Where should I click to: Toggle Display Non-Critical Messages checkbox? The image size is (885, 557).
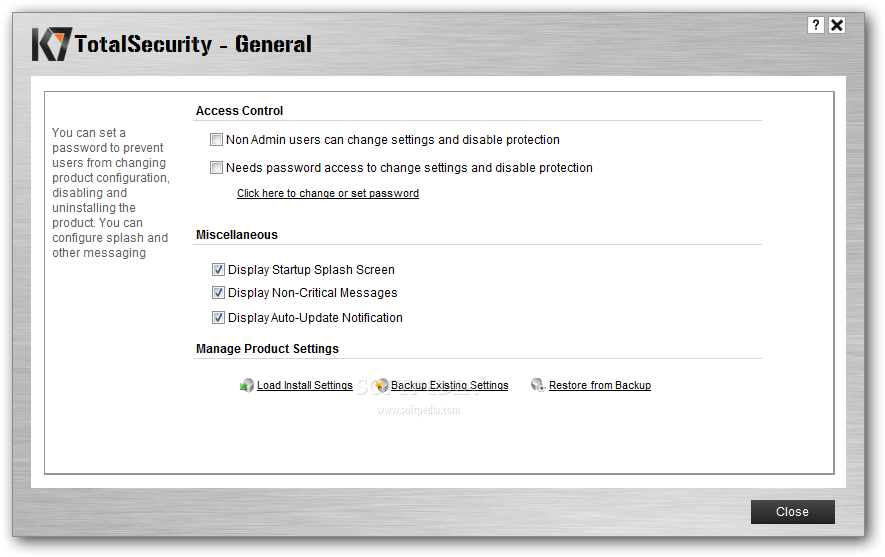[x=218, y=293]
